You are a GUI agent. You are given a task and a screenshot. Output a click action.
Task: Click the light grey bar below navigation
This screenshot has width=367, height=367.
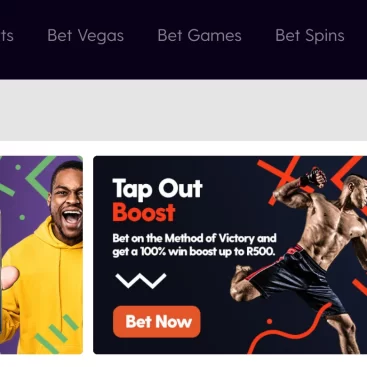pos(183,110)
